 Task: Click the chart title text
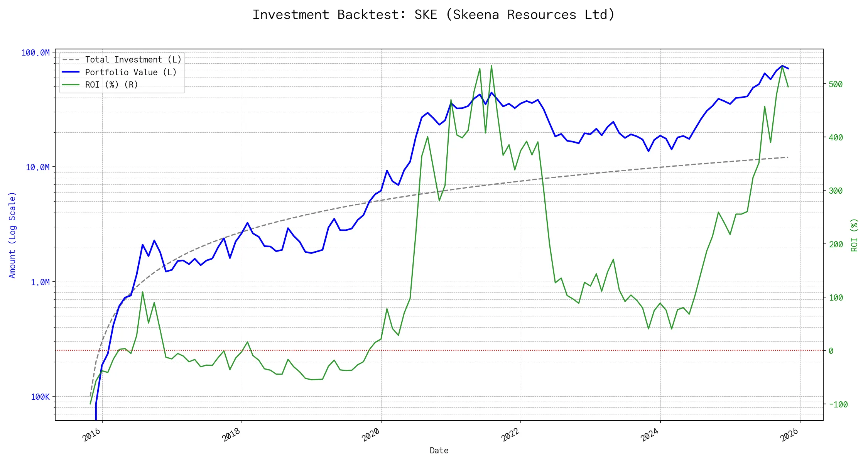tap(433, 15)
